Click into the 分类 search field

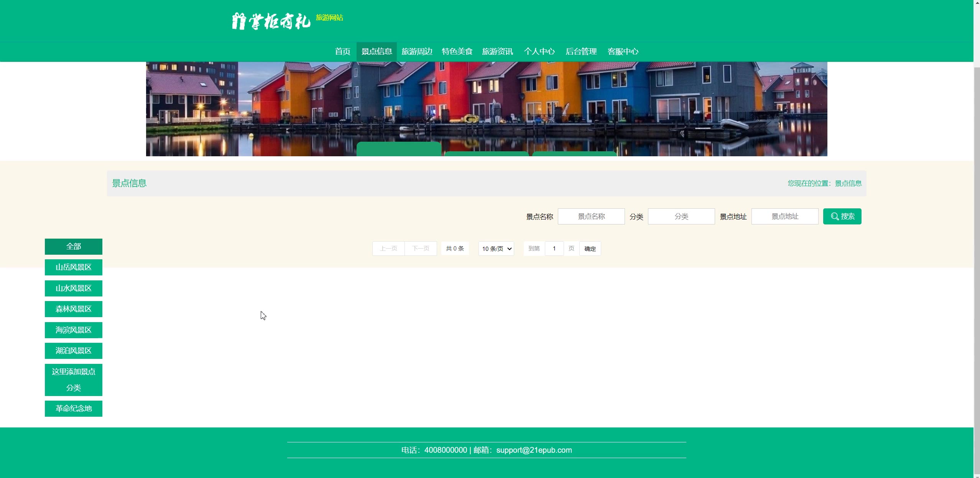point(681,216)
